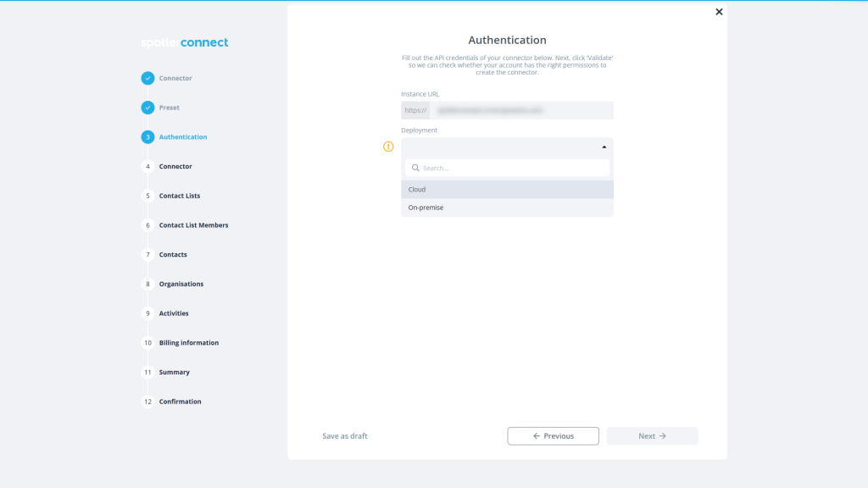Click the https:// prefix label
The width and height of the screenshot is (868, 488).
pyautogui.click(x=415, y=110)
